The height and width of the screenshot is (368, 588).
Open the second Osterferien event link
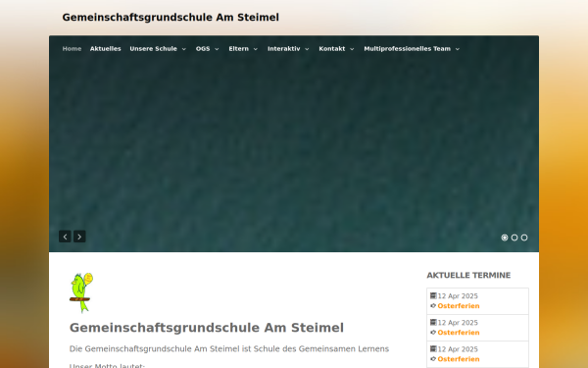459,333
